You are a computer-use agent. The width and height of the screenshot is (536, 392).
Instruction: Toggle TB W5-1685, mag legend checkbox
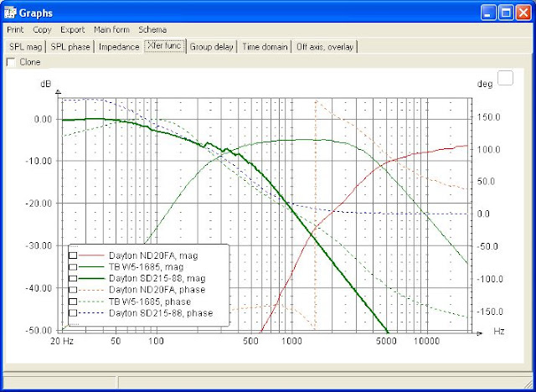click(73, 267)
